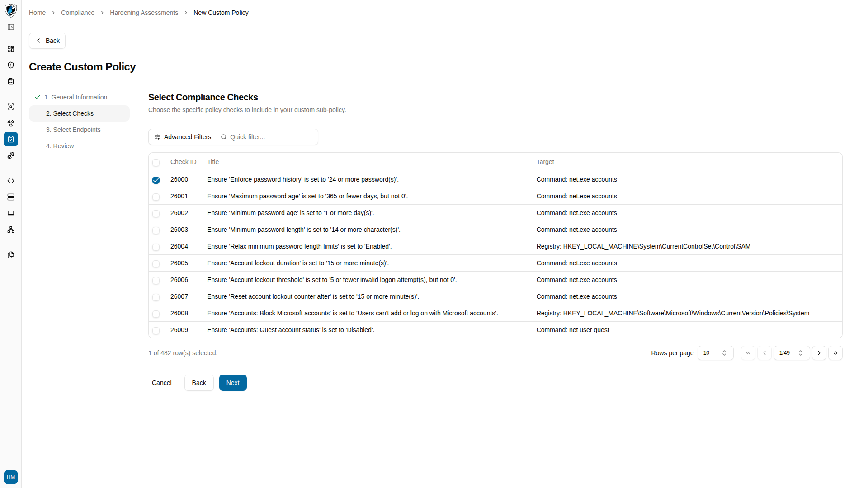
Task: Select the checkbox for check 26008
Action: [156, 314]
